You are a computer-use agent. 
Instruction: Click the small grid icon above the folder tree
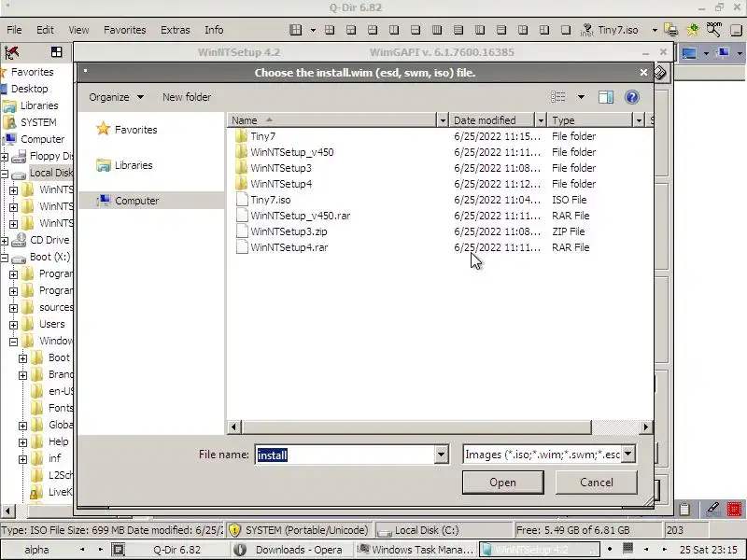pyautogui.click(x=56, y=52)
